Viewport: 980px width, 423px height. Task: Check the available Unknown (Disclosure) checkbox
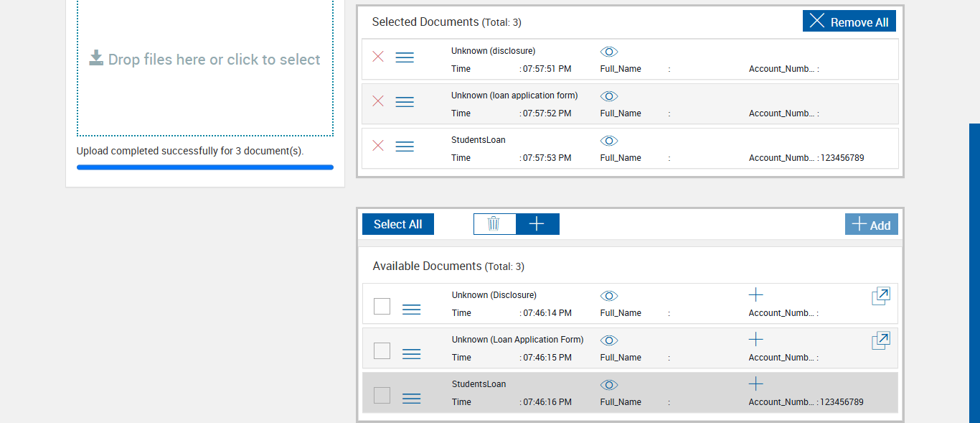(382, 307)
